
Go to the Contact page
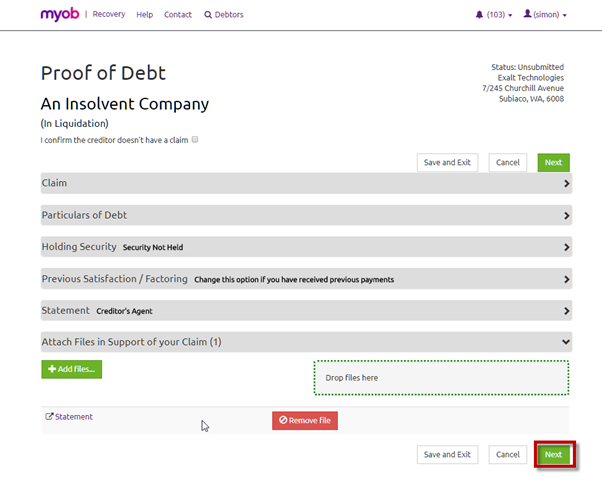click(178, 15)
